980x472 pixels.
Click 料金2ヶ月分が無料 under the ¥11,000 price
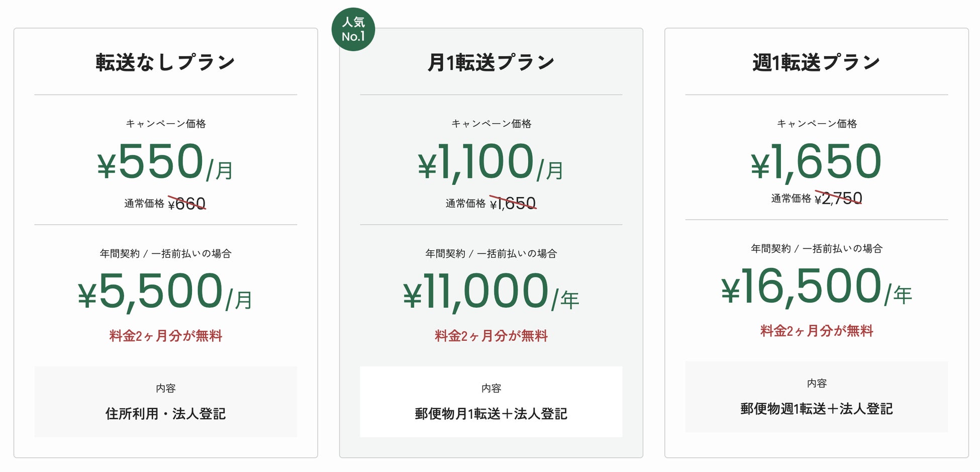click(491, 336)
